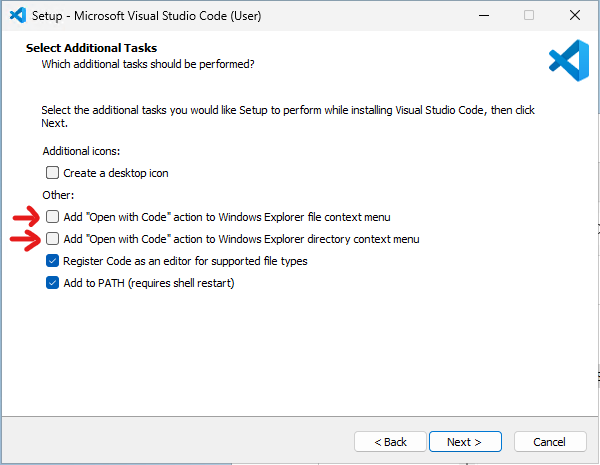Click red arrow beside file context menu option
This screenshot has width=600, height=465.
(26, 217)
